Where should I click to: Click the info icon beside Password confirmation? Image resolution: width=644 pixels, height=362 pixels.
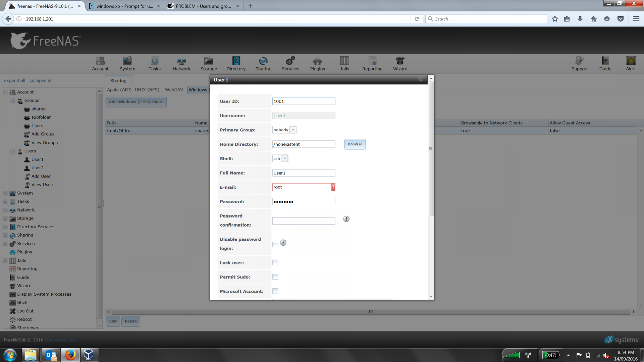coord(346,219)
